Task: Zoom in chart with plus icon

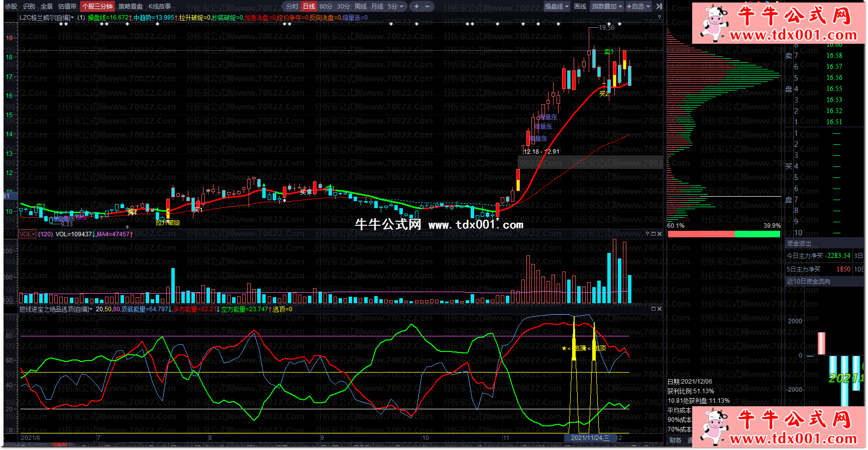Action: pos(416,7)
